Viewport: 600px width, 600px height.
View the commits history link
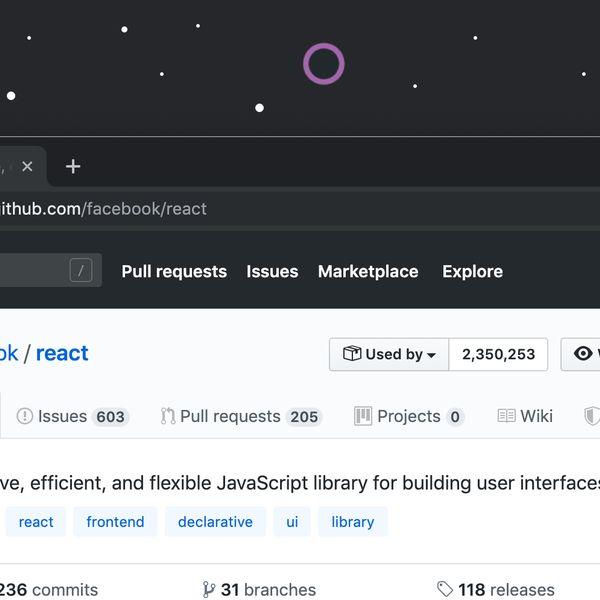48,590
